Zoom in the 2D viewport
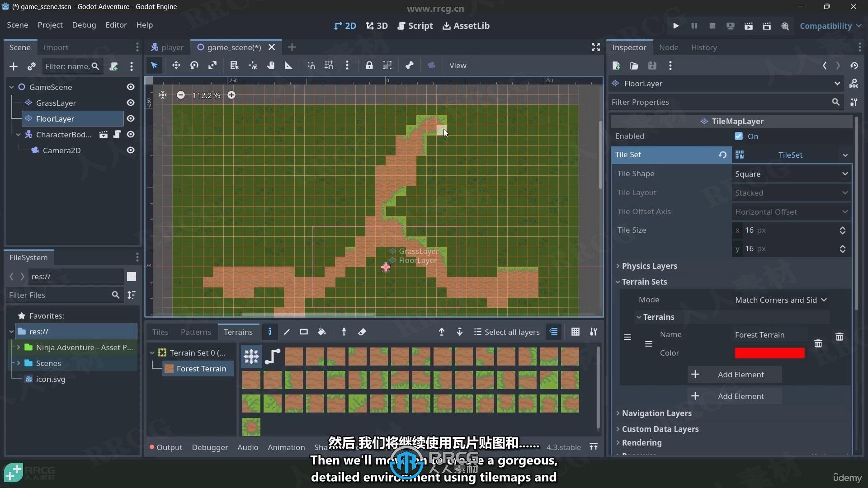Screen dimensions: 868x488 231,95
